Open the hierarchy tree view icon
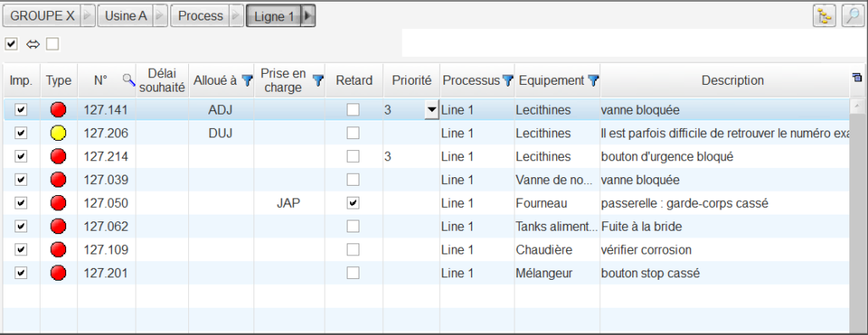Viewport: 868px width, 335px height. point(825,16)
